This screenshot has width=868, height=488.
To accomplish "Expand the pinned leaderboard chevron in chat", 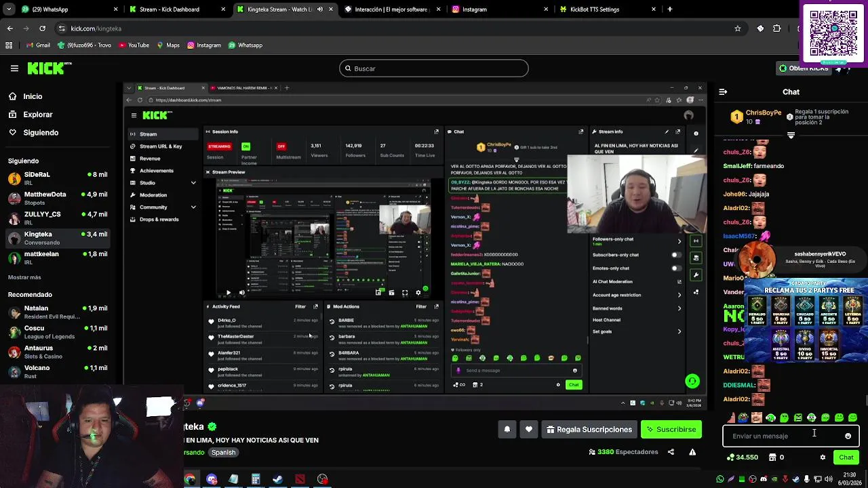I will pyautogui.click(x=791, y=136).
